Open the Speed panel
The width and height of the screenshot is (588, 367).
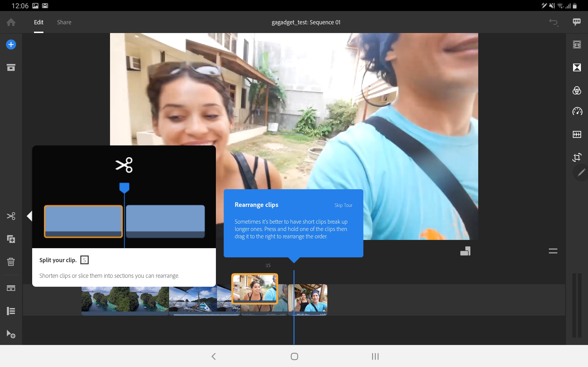[x=577, y=111]
